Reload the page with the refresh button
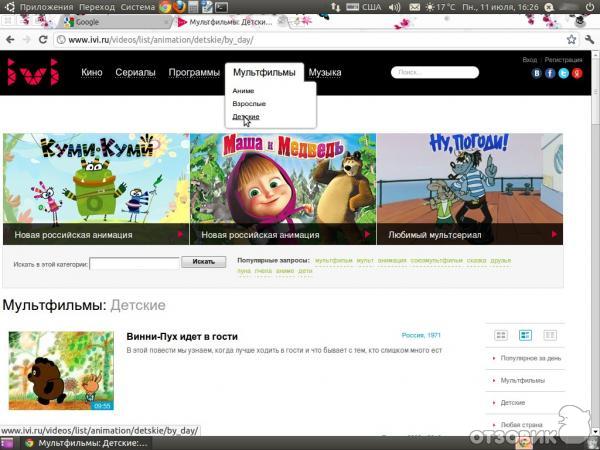Screen dimensions: 600x450 pyautogui.click(x=43, y=40)
